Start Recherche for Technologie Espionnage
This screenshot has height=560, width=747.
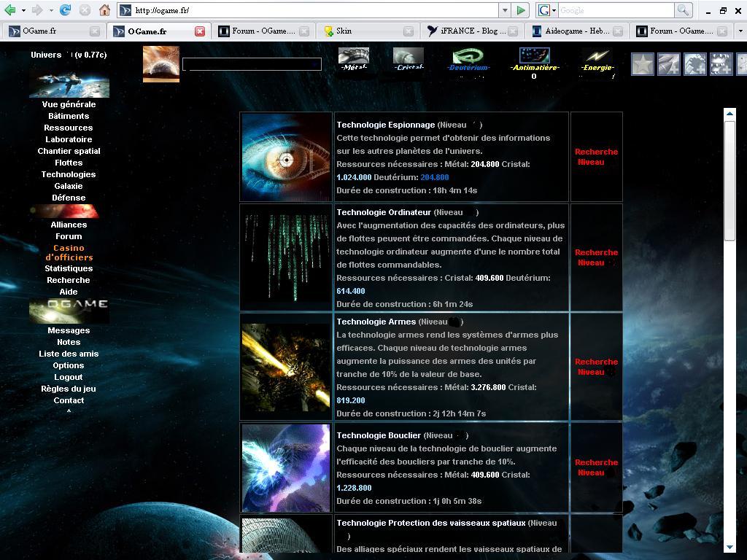tap(596, 157)
